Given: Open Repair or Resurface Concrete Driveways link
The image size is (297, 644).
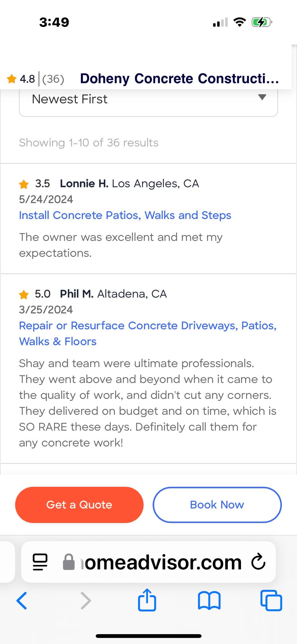Looking at the screenshot, I should pos(148,333).
